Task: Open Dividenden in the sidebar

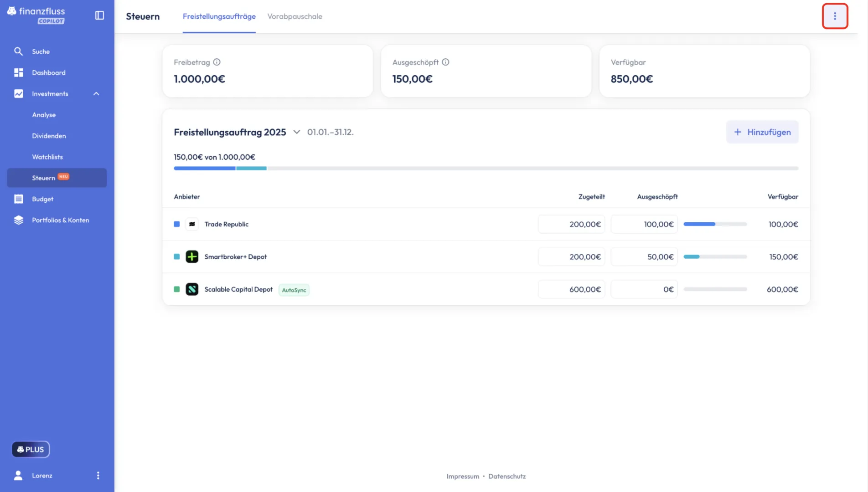Action: click(49, 136)
